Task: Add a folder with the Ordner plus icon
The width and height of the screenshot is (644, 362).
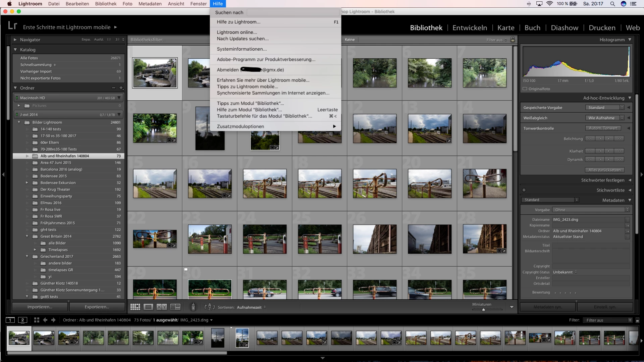Action: coord(121,88)
